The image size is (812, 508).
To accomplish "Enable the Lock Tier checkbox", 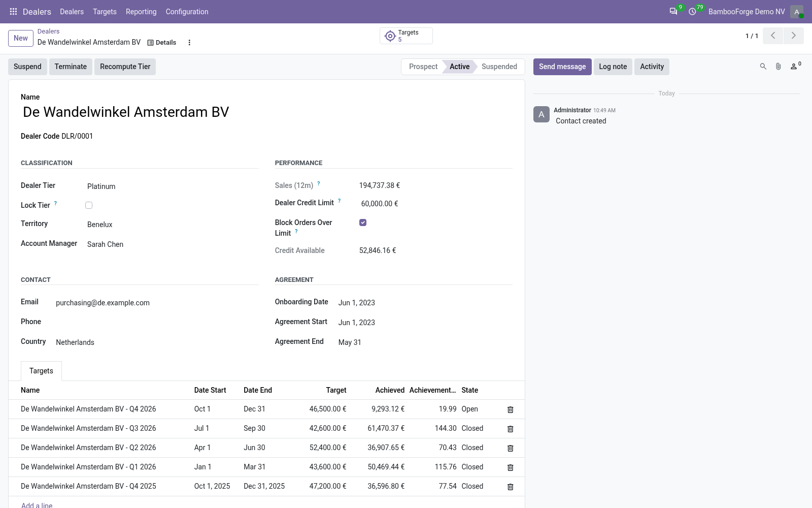I will click(89, 205).
